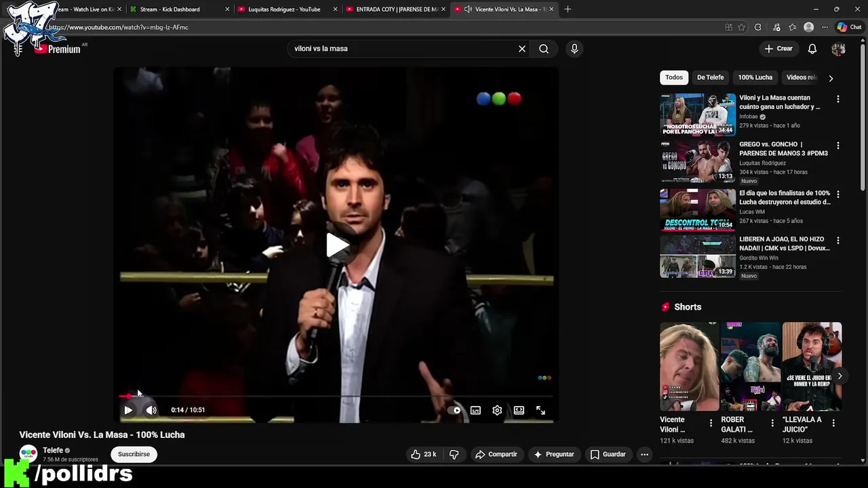Screen dimensions: 868x488
Task: Open video player settings gear
Action: (497, 410)
